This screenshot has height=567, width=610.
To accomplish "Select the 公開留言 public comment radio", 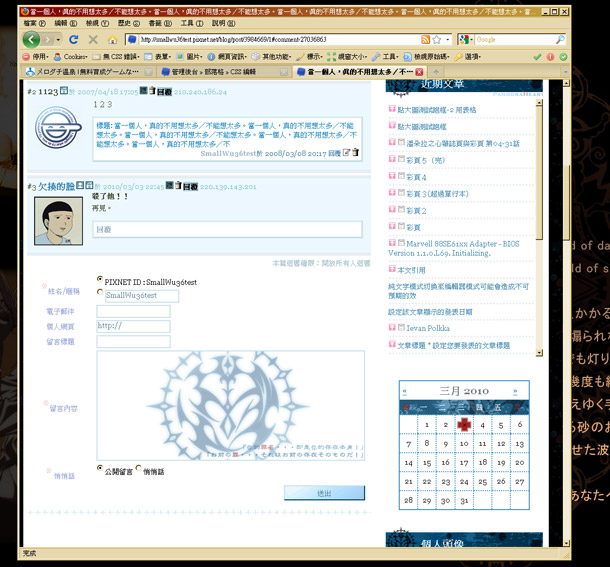I will coord(100,468).
